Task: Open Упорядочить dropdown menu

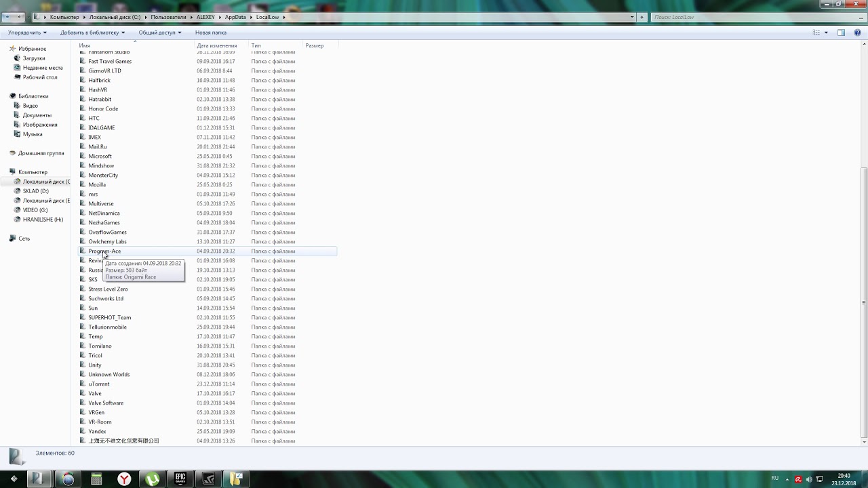Action: tap(27, 33)
